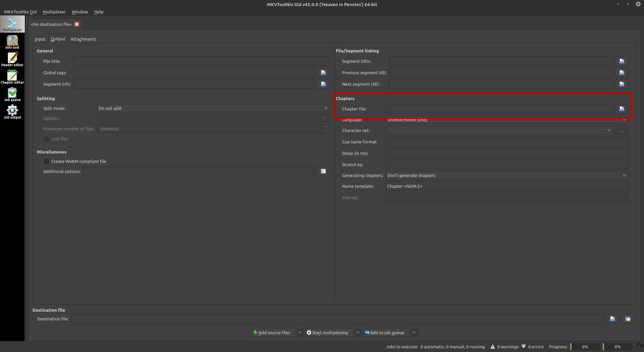Click the Chapter file input field

click(x=499, y=109)
